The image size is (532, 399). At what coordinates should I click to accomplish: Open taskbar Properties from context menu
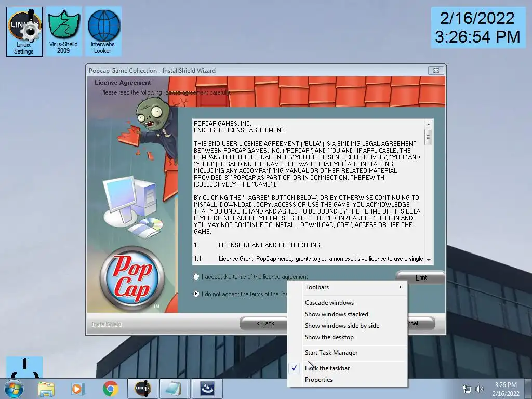point(348,380)
